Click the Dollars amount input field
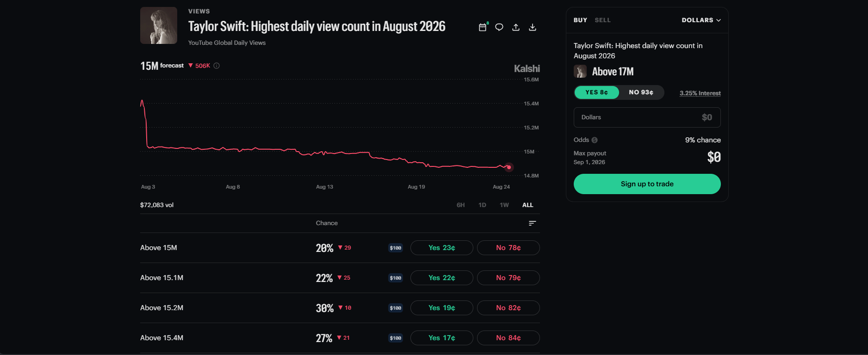Image resolution: width=868 pixels, height=355 pixels. pos(647,117)
